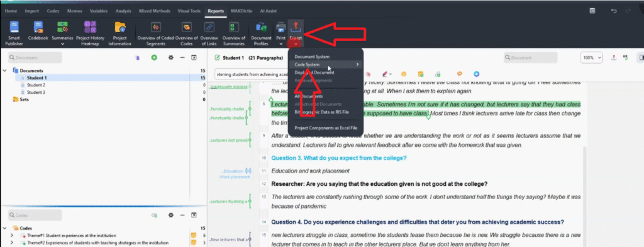Switch to the Analysis tab
Screen dimensions: 644x247
123,11
